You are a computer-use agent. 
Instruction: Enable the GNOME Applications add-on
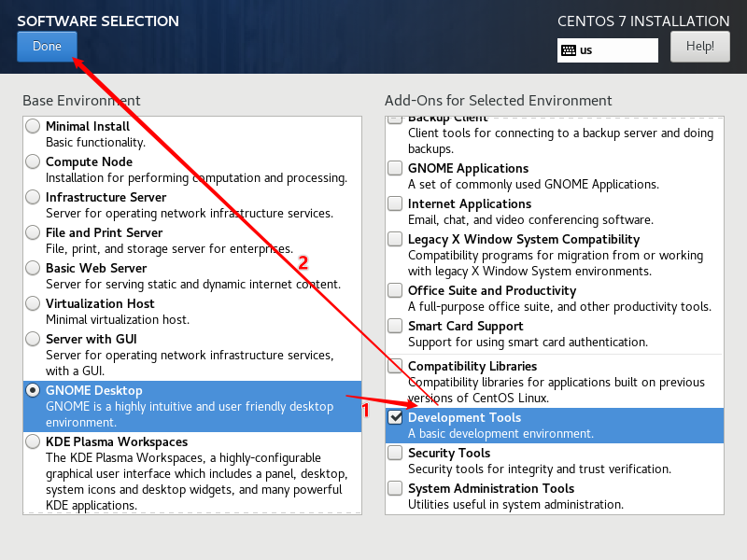395,168
